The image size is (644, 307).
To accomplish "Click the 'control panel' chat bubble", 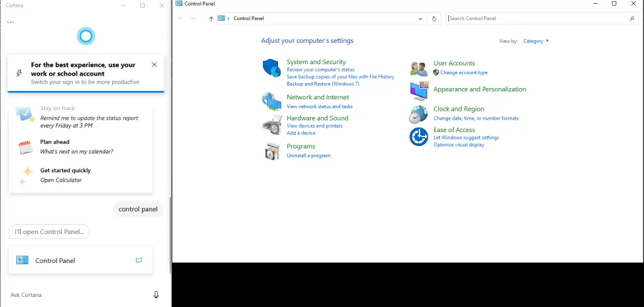I will pyautogui.click(x=138, y=209).
